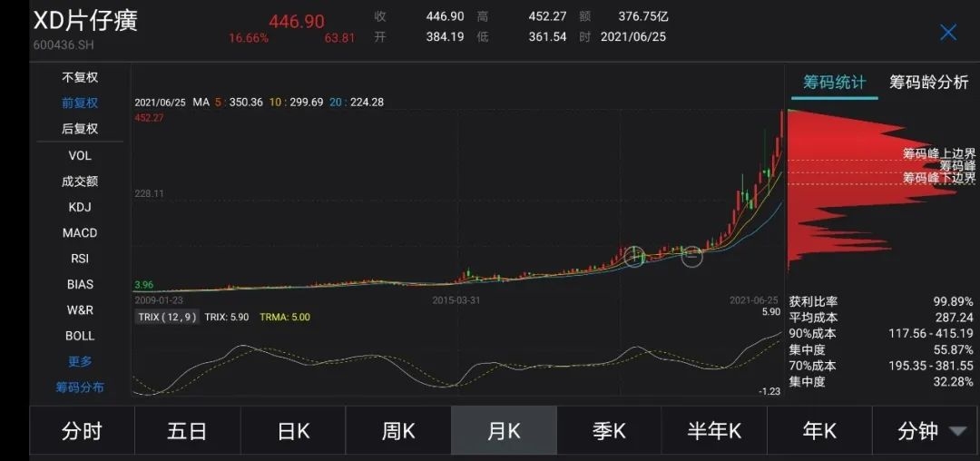Viewport: 980px width, 461px height.
Task: Switch to 日K chart
Action: click(x=292, y=430)
